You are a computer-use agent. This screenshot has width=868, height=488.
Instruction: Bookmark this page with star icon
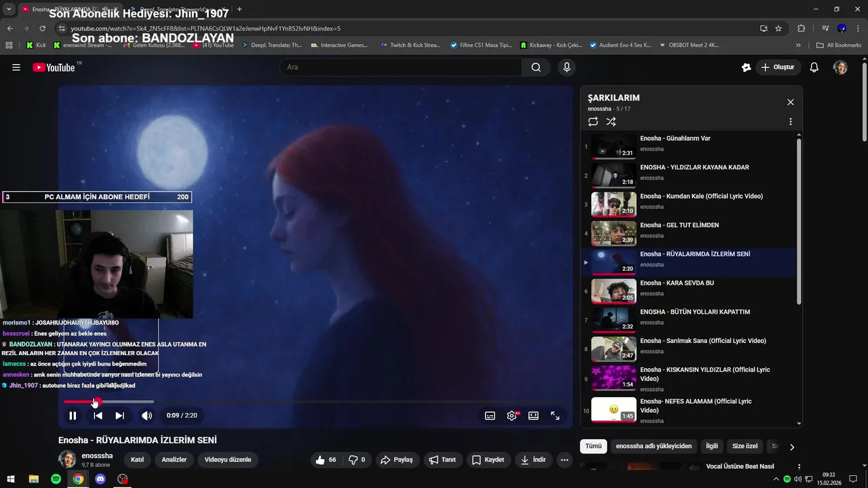[778, 28]
